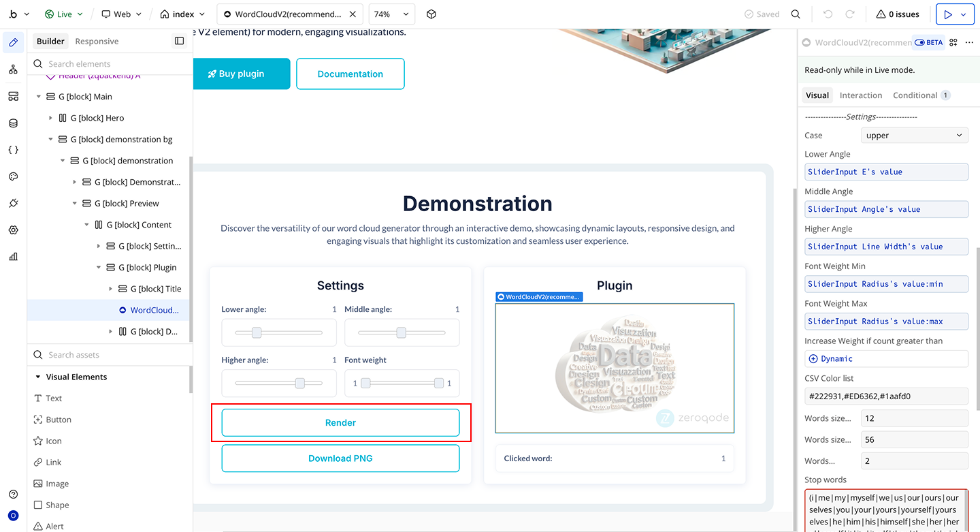
Task: Collapse the G [block] Preview tree node
Action: [x=75, y=203]
